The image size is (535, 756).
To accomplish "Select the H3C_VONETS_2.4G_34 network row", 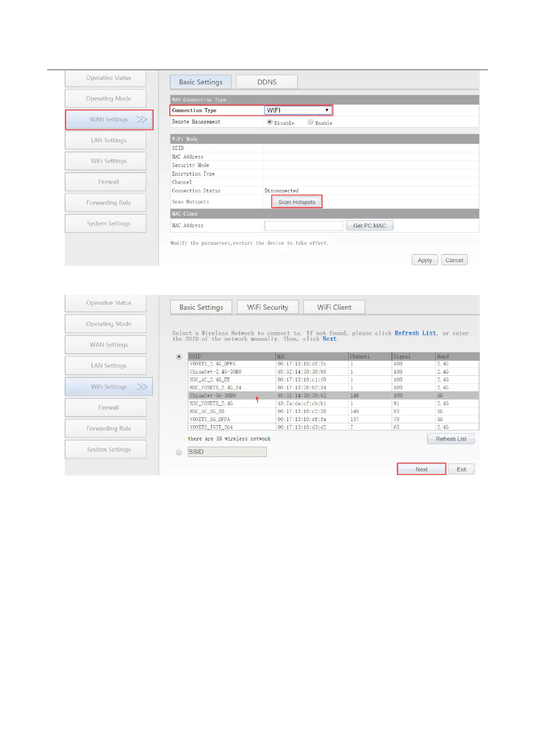I will [x=334, y=387].
